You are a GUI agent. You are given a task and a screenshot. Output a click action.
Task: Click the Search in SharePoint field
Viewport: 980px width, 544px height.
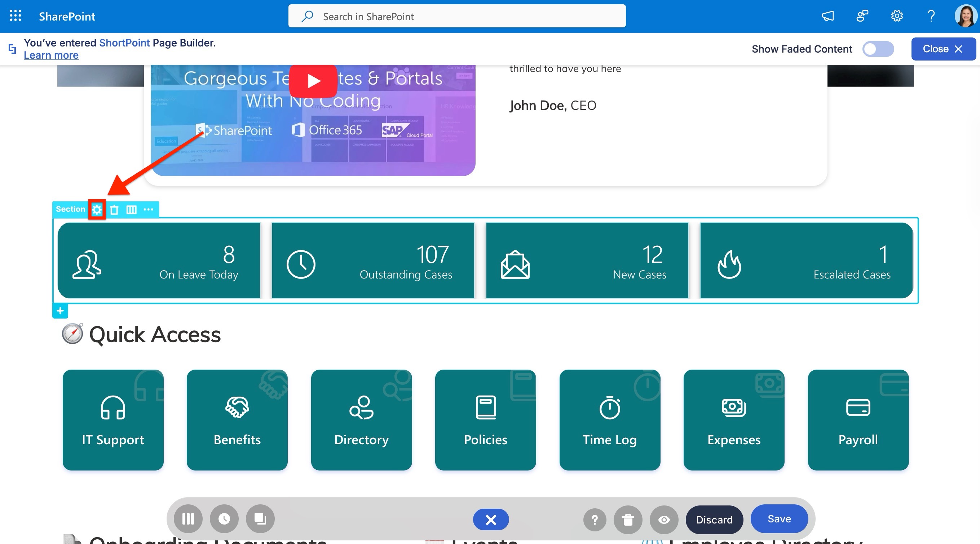point(456,16)
